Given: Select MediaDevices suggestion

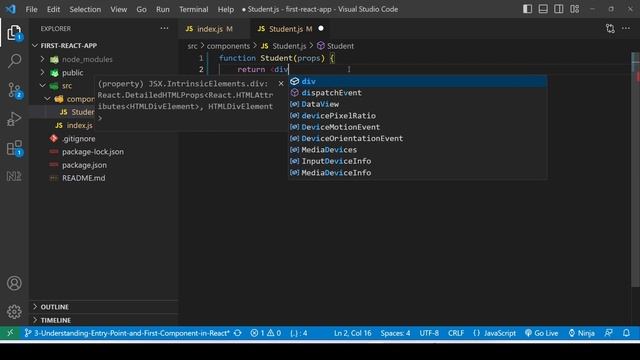Looking at the screenshot, I should (x=418, y=150).
